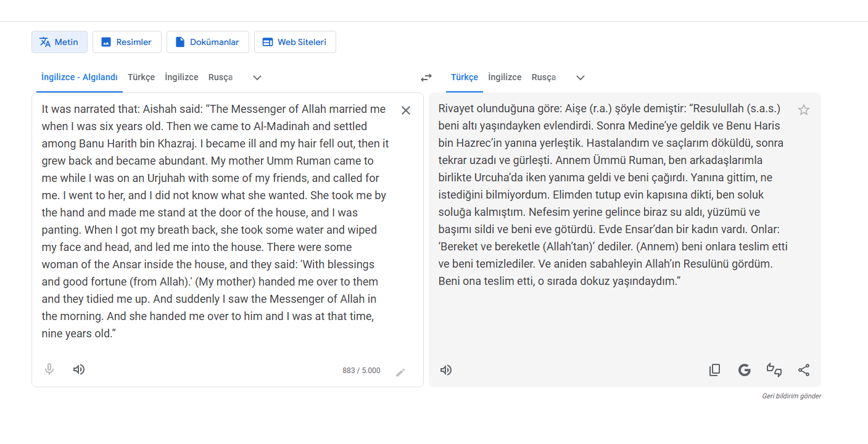Expand the source language list
Viewport: 868px width, 444px height.
pos(257,78)
